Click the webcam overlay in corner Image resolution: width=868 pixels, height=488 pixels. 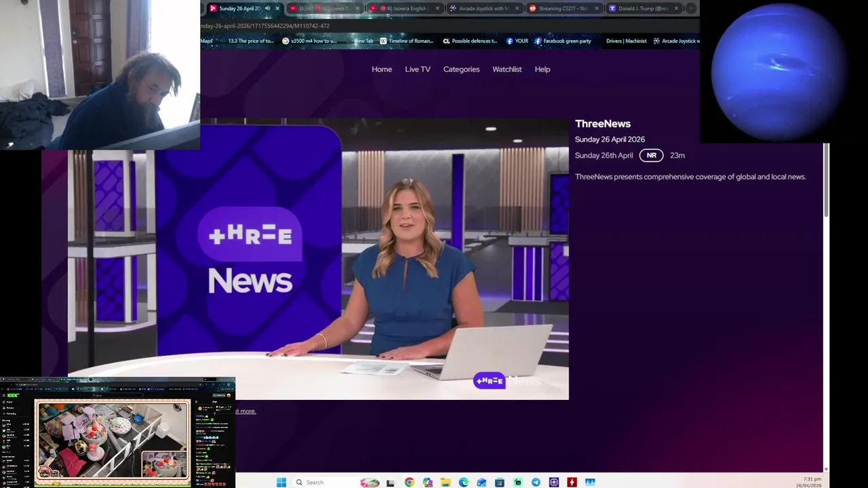click(100, 75)
